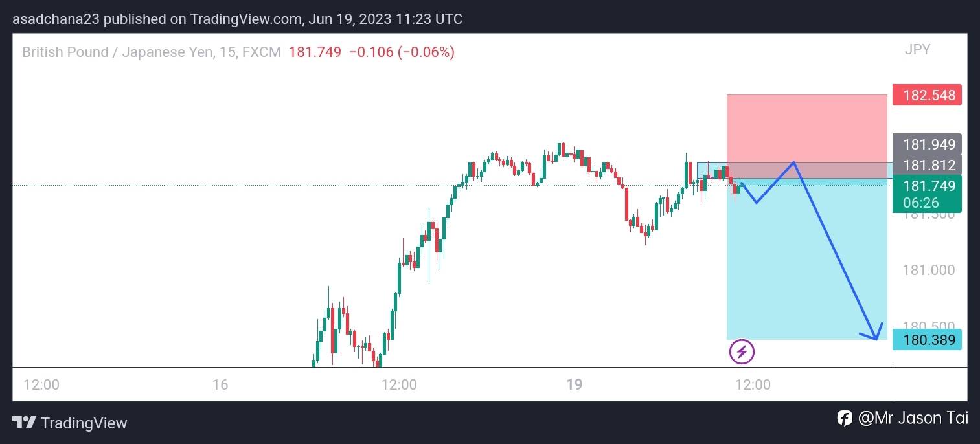The image size is (980, 444).
Task: Click the red stop-loss zone
Action: tap(806, 128)
